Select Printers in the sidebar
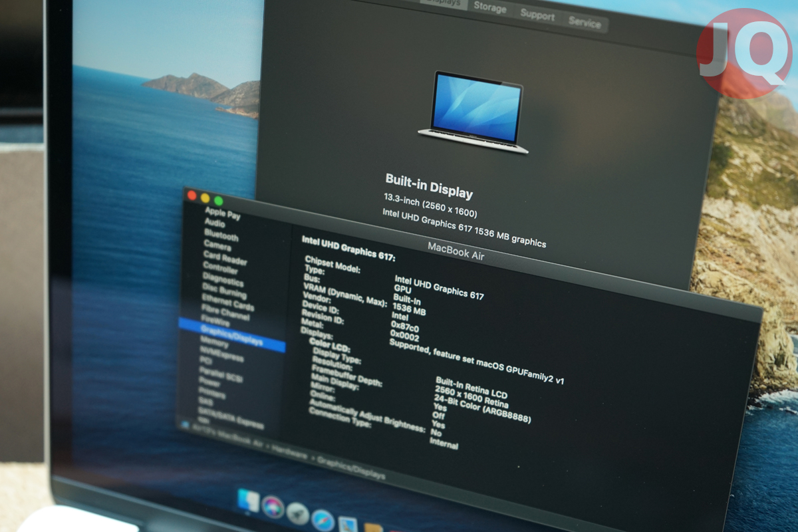The width and height of the screenshot is (798, 532). [x=213, y=394]
